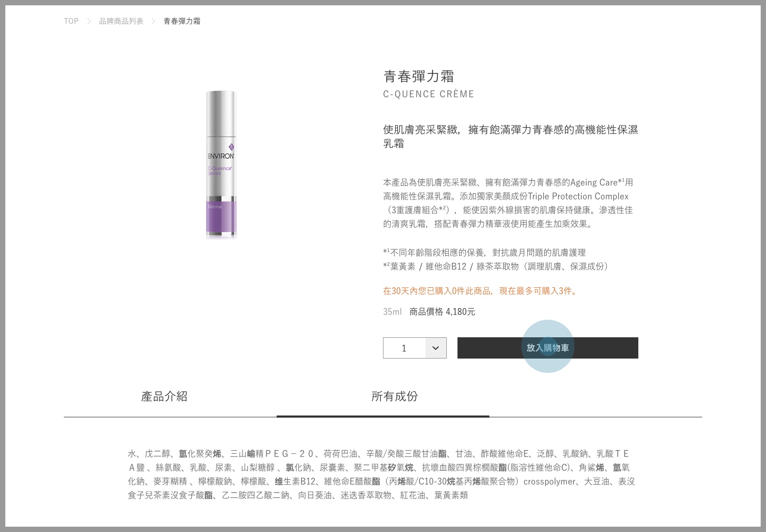This screenshot has width=766, height=532.
Task: Click breadcrumb chevron right after TOP
Action: pos(89,21)
